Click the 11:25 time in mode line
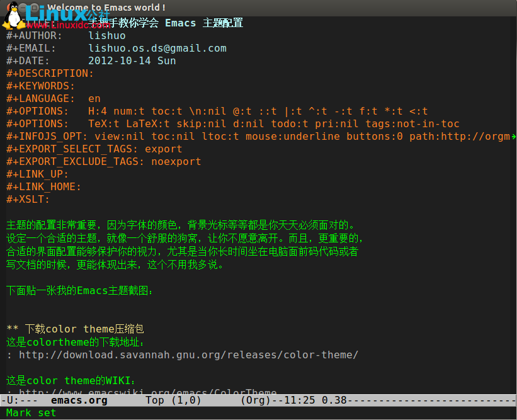The height and width of the screenshot is (420, 517). click(x=299, y=400)
